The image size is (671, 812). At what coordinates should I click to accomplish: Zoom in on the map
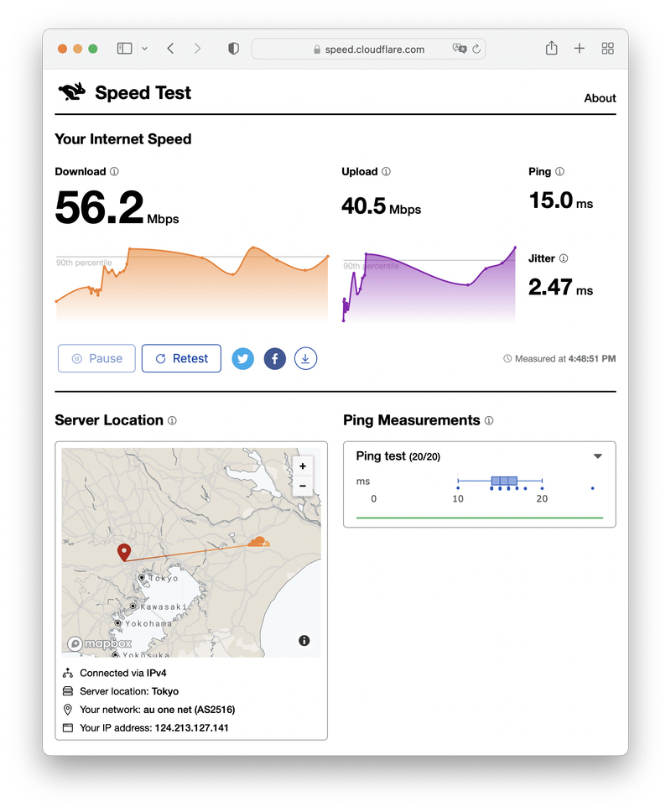[303, 466]
